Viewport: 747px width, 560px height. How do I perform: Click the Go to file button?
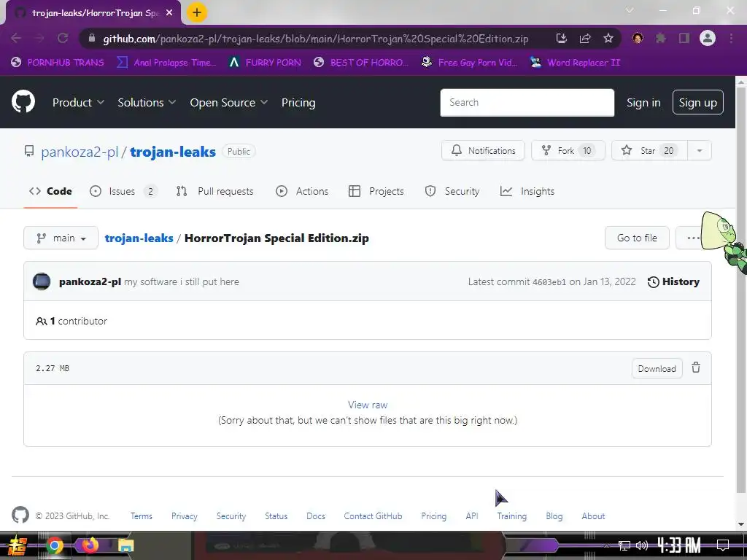pyautogui.click(x=637, y=238)
